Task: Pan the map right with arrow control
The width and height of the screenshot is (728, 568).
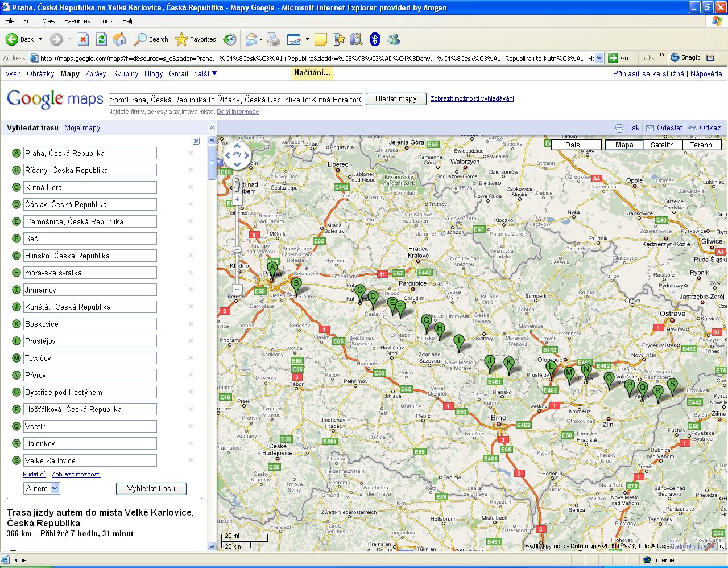Action: tap(246, 155)
